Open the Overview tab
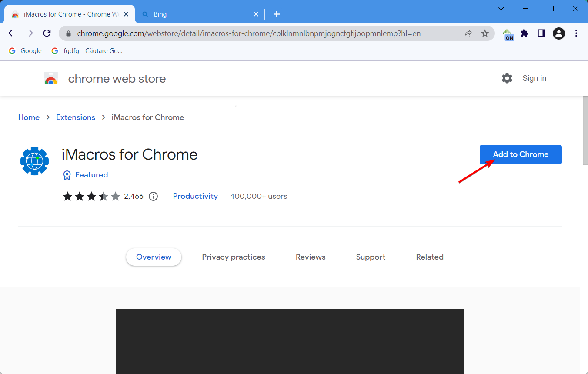 point(154,257)
